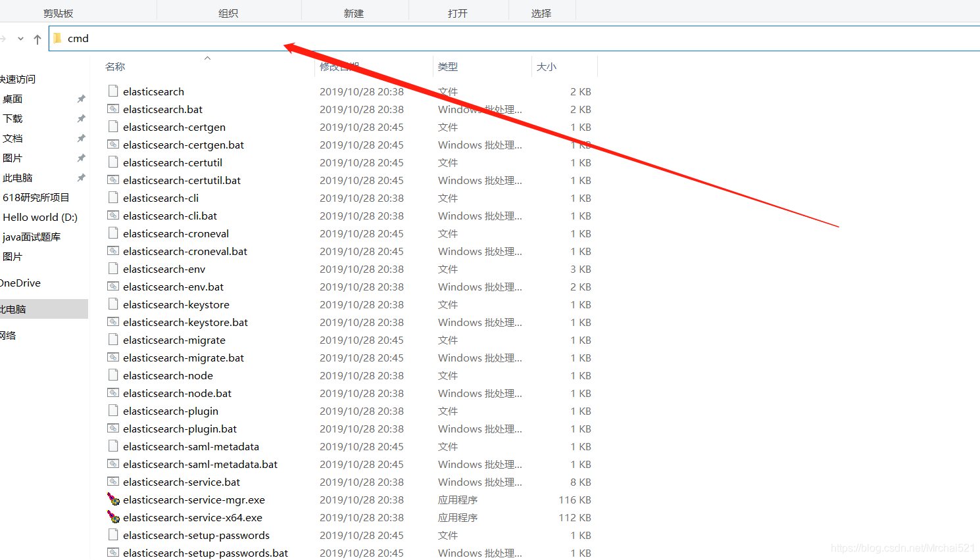The height and width of the screenshot is (560, 980).
Task: Select elasticsearch-keystore.bat file icon
Action: coord(113,321)
